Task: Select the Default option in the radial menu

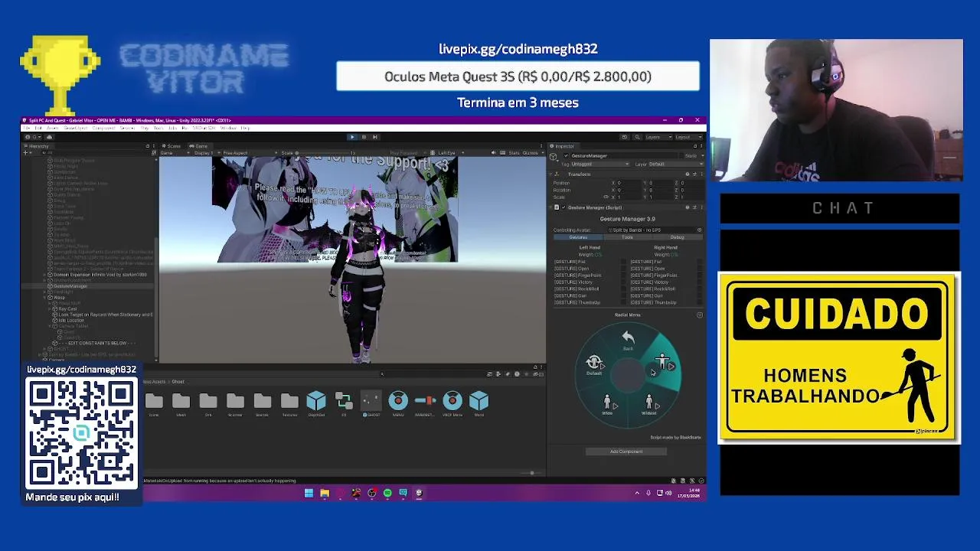Action: 594,364
